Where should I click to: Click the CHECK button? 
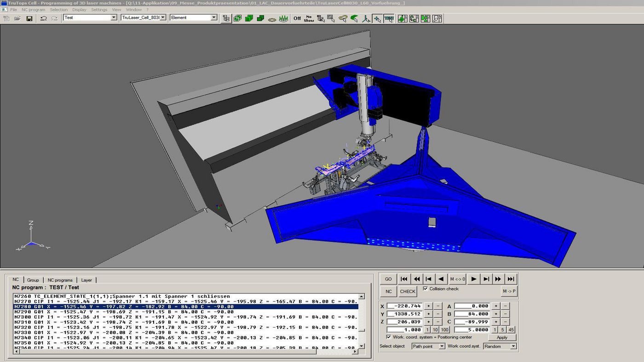pyautogui.click(x=408, y=291)
